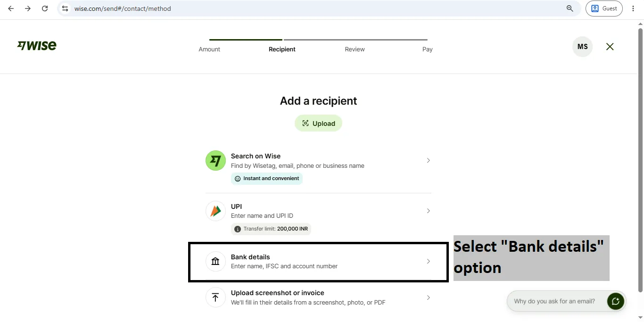This screenshot has height=322, width=644.
Task: Open site information icon in address bar
Action: (x=65, y=8)
